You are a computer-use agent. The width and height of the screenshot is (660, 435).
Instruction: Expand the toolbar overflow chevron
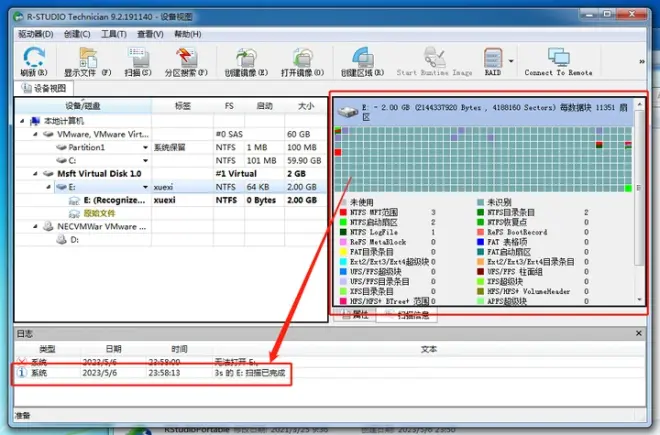click(x=641, y=61)
